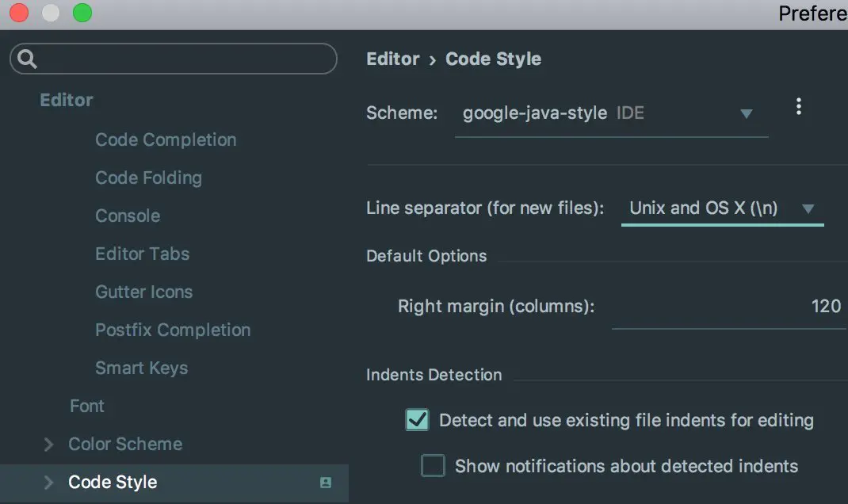Expand the Code Style tree node
Viewport: 848px width, 504px height.
[x=49, y=483]
